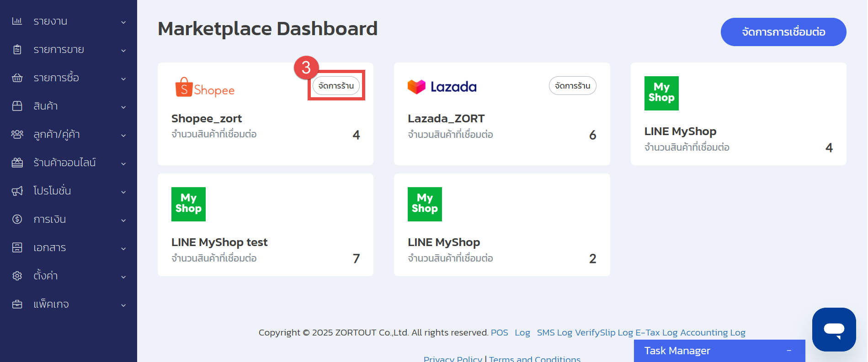Open the รายงาน menu item

click(50, 21)
